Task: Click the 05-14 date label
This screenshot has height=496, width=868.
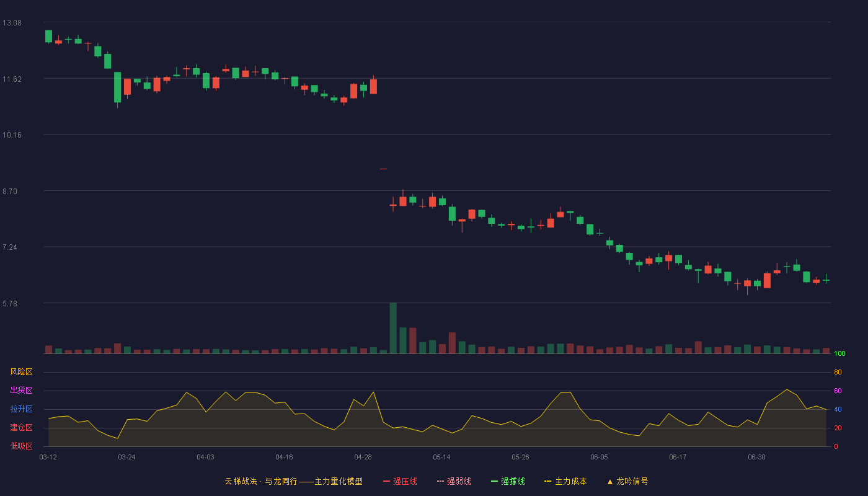Action: click(441, 457)
